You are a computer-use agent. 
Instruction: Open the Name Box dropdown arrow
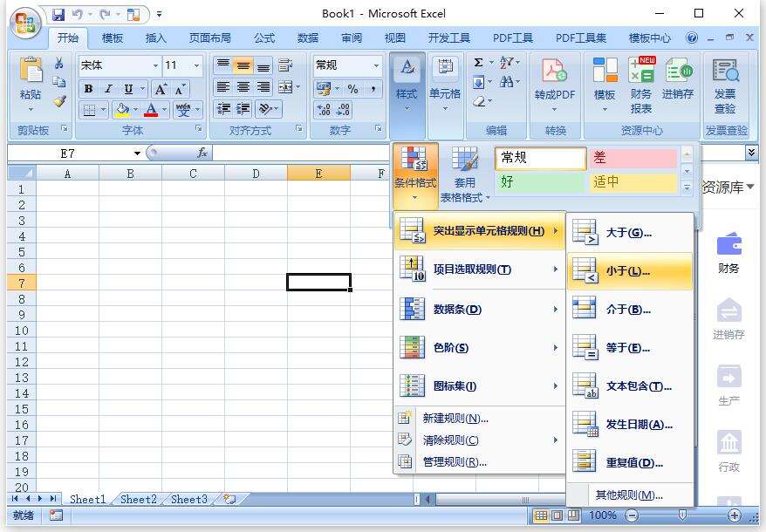coord(137,153)
